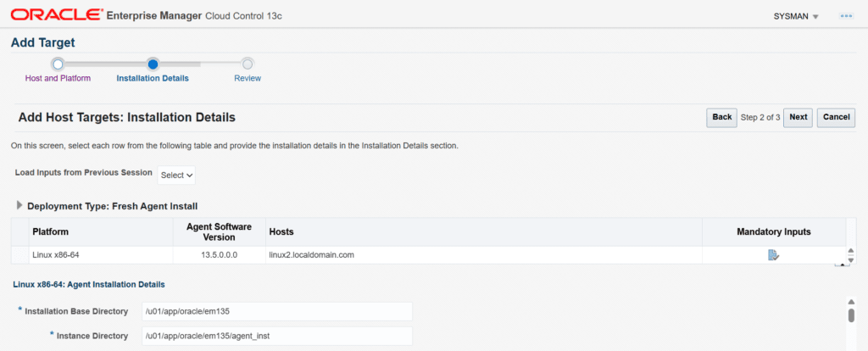This screenshot has height=351, width=868.
Task: Open the SYSMAN user menu
Action: (x=796, y=16)
